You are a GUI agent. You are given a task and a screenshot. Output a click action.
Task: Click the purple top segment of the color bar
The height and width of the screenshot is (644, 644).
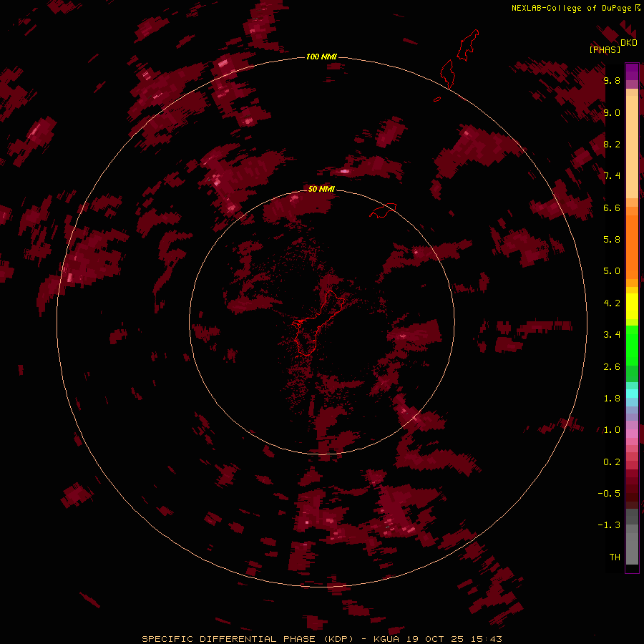(632, 72)
